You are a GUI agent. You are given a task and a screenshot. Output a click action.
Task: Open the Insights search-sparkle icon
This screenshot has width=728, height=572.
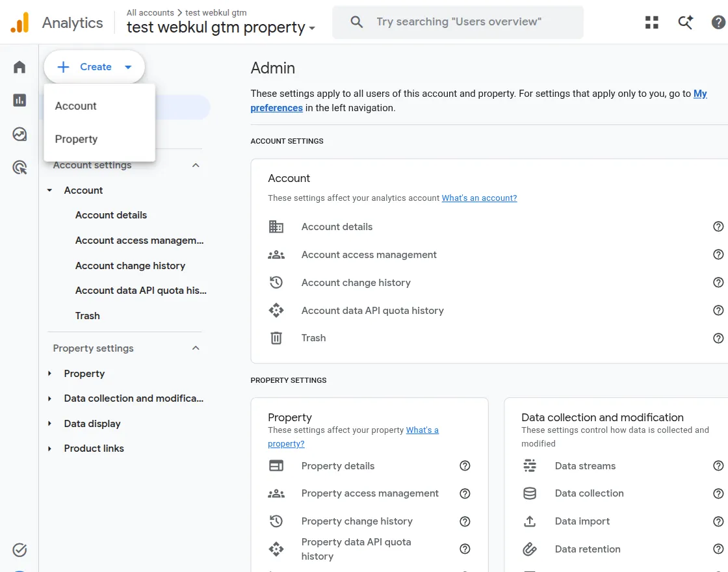(x=685, y=22)
